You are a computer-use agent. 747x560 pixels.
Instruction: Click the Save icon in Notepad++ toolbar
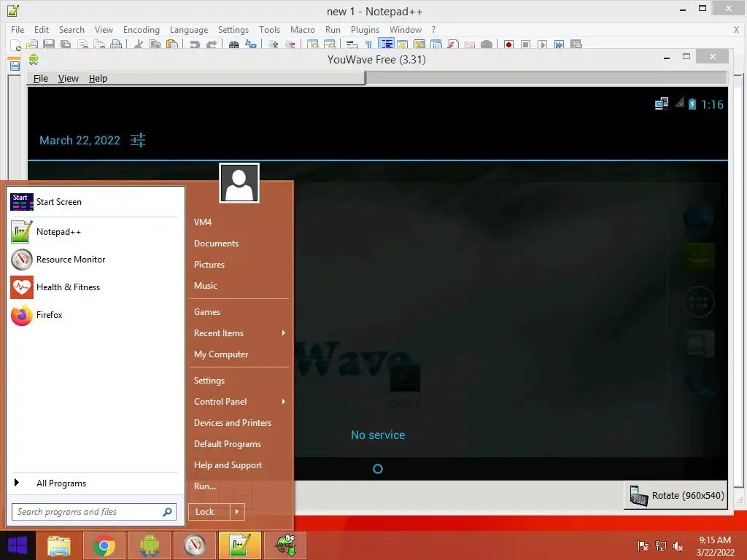pos(49,44)
